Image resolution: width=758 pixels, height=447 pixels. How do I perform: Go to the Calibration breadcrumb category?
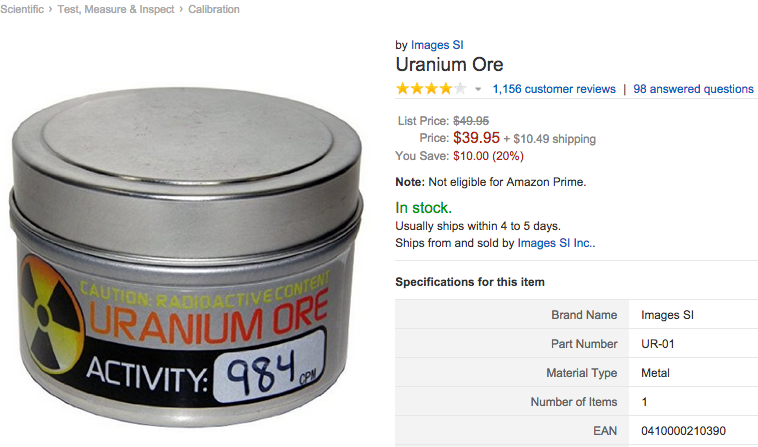click(214, 9)
